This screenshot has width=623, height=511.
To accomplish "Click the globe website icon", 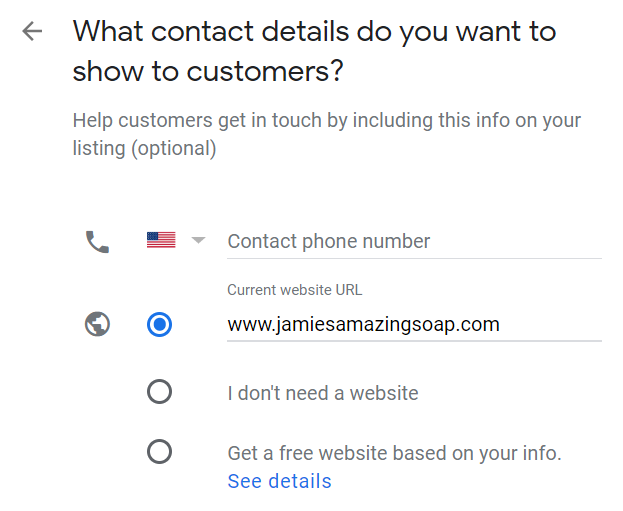I will click(x=97, y=324).
